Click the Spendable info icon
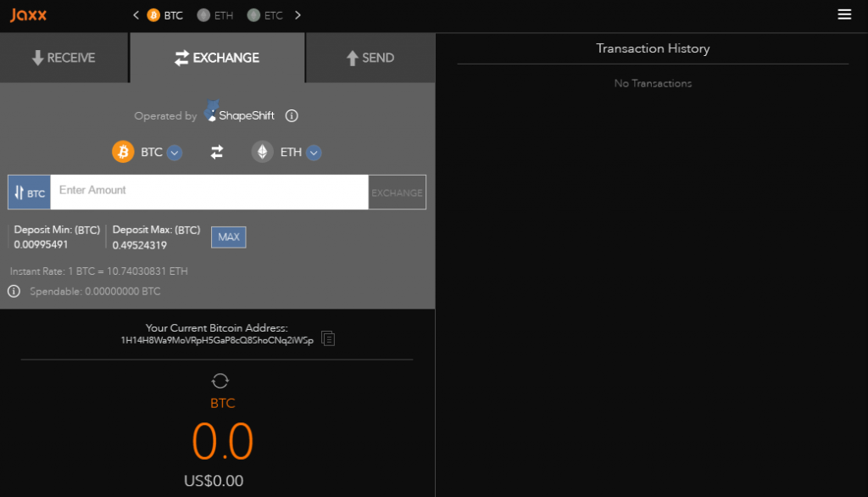Viewport: 868px width, 497px height. click(x=14, y=291)
